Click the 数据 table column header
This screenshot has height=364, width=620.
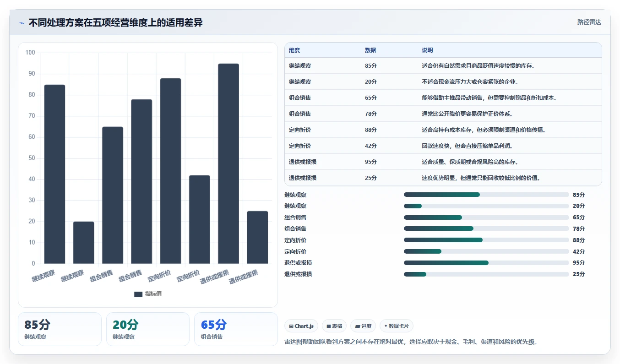(370, 50)
